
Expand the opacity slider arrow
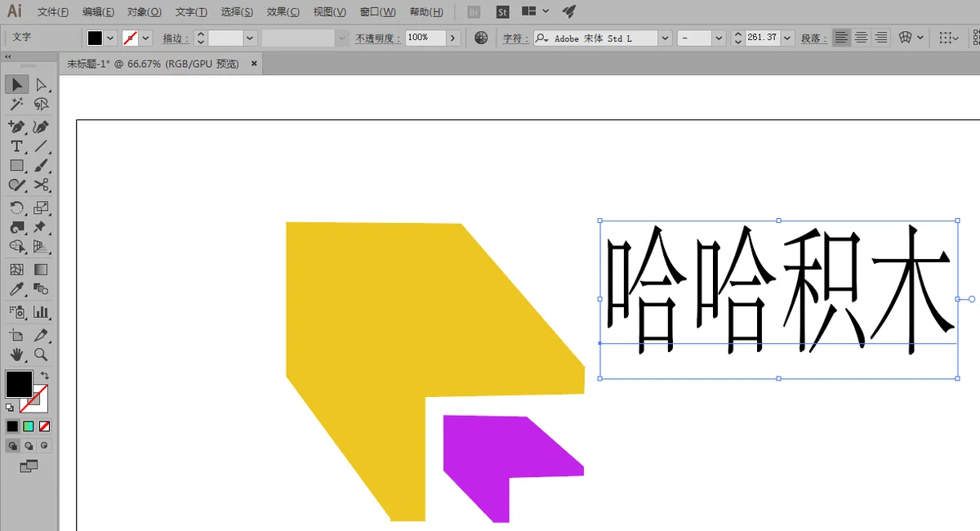(454, 38)
